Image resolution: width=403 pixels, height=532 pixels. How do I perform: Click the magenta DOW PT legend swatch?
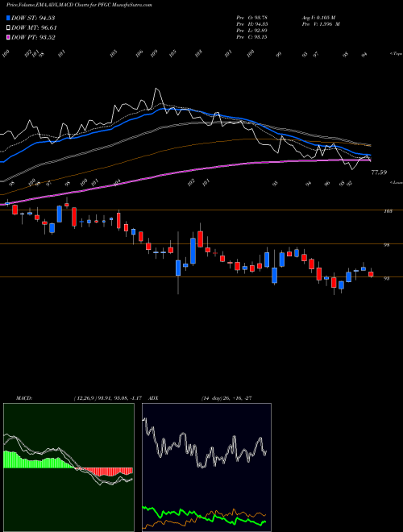pos(8,37)
